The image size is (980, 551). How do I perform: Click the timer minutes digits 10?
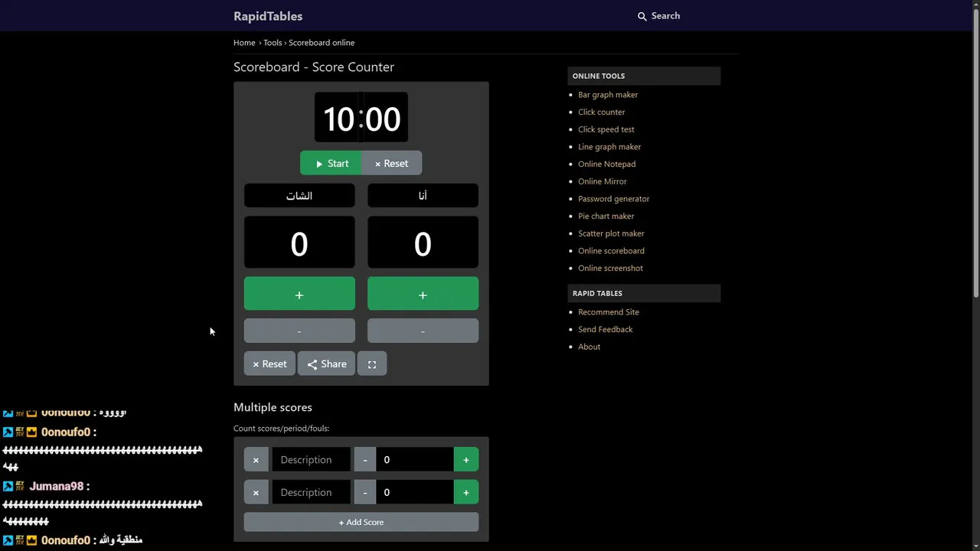338,119
